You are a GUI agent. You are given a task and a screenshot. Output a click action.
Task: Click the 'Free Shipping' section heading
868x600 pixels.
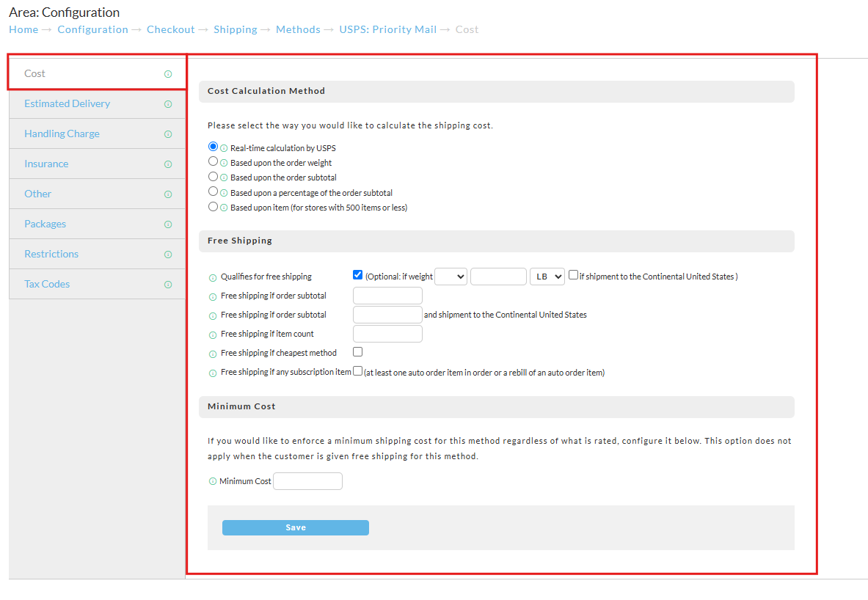[x=240, y=241]
